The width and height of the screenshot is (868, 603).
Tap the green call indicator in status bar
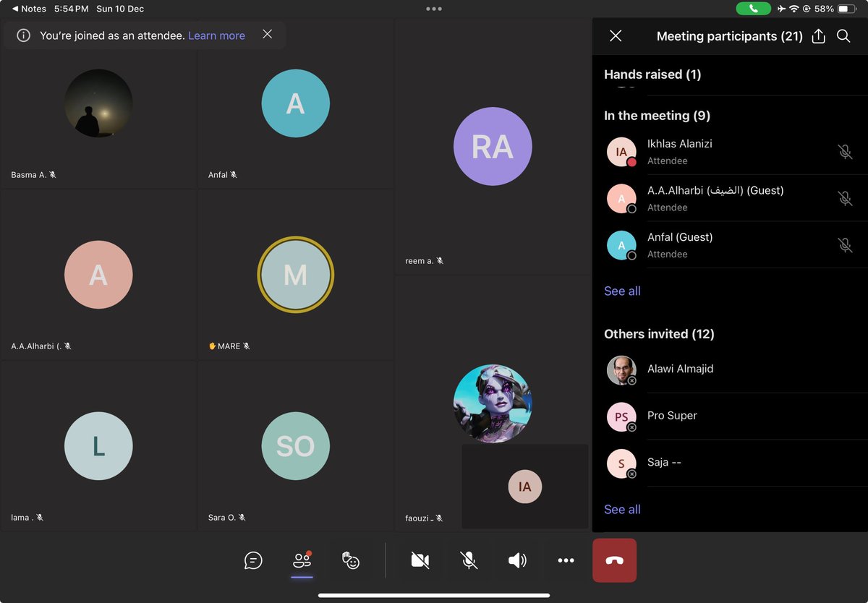tap(753, 9)
